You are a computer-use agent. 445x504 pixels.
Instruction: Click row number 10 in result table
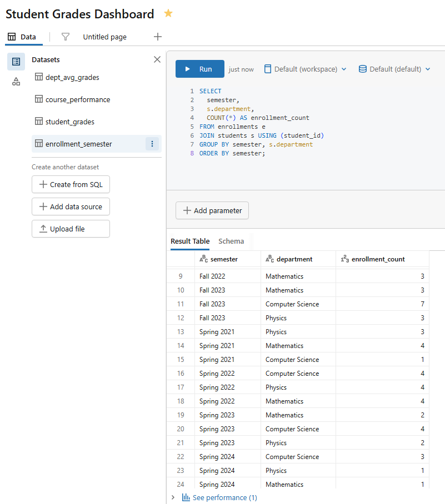(x=181, y=290)
